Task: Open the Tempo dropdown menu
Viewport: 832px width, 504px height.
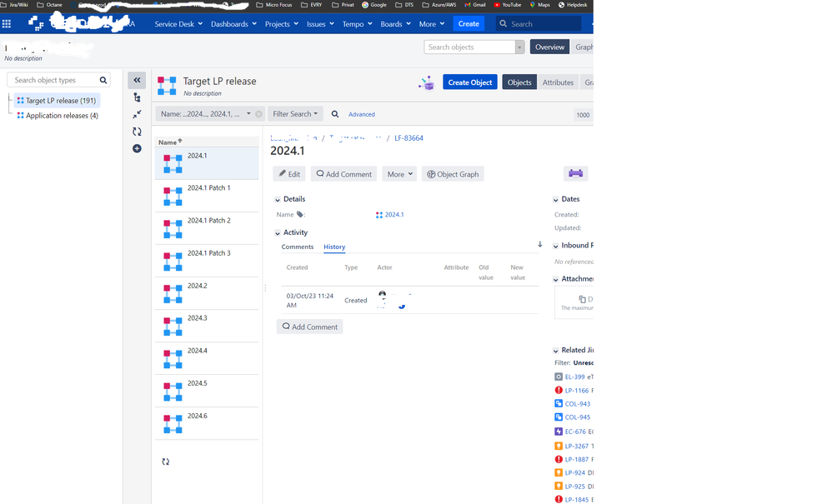Action: (x=357, y=24)
